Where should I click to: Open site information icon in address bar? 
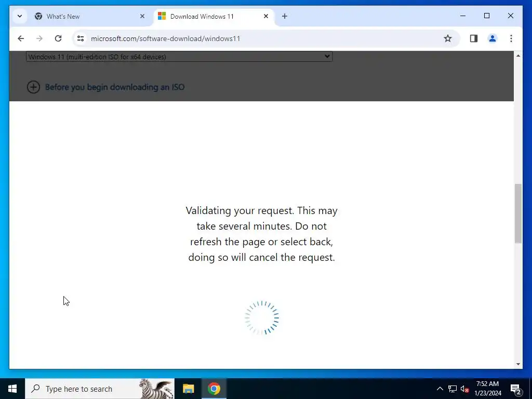[x=81, y=38]
